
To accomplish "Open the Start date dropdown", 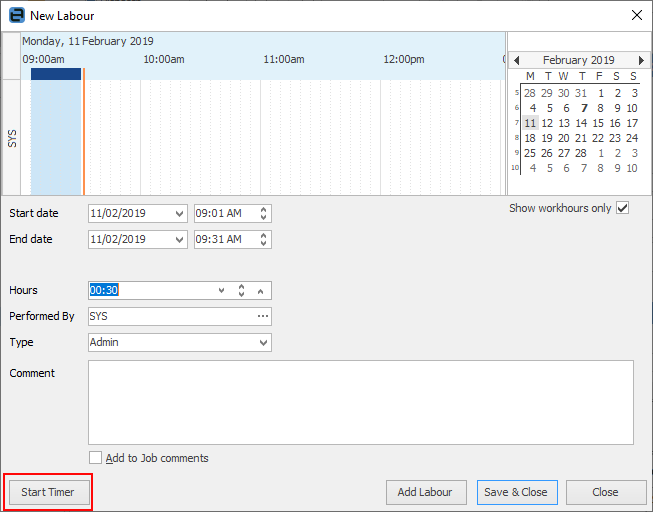I will click(179, 214).
